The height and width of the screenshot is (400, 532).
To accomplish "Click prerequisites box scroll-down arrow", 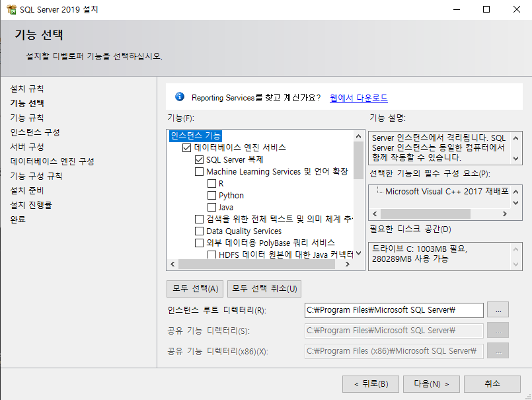I will 515,203.
